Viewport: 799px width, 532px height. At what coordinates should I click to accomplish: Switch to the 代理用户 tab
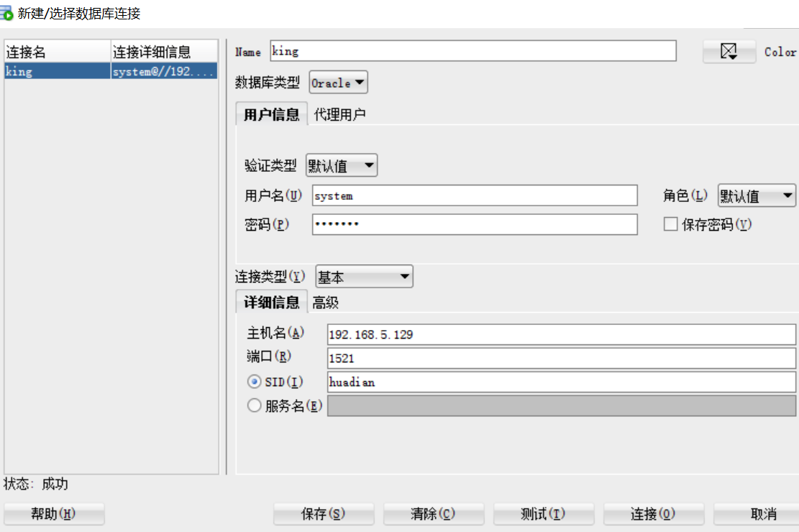click(x=339, y=113)
